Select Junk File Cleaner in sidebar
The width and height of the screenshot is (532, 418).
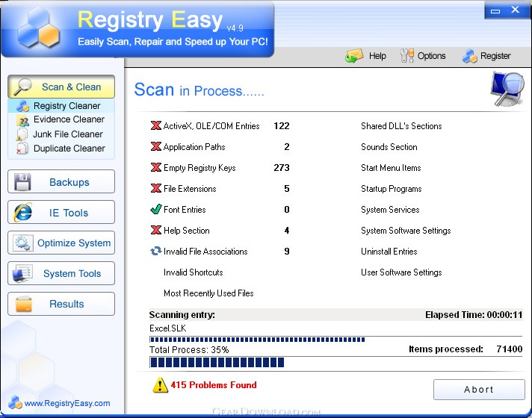click(x=61, y=134)
